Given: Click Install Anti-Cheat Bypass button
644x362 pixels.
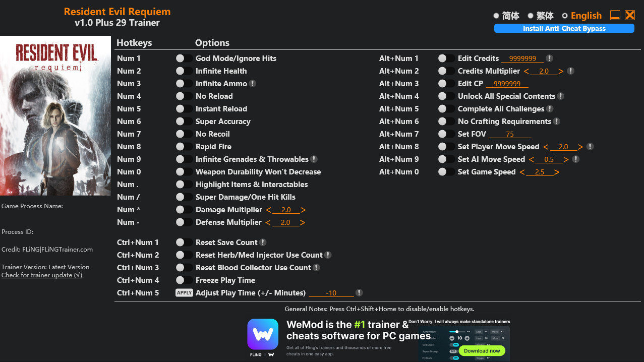Looking at the screenshot, I should coord(564,29).
